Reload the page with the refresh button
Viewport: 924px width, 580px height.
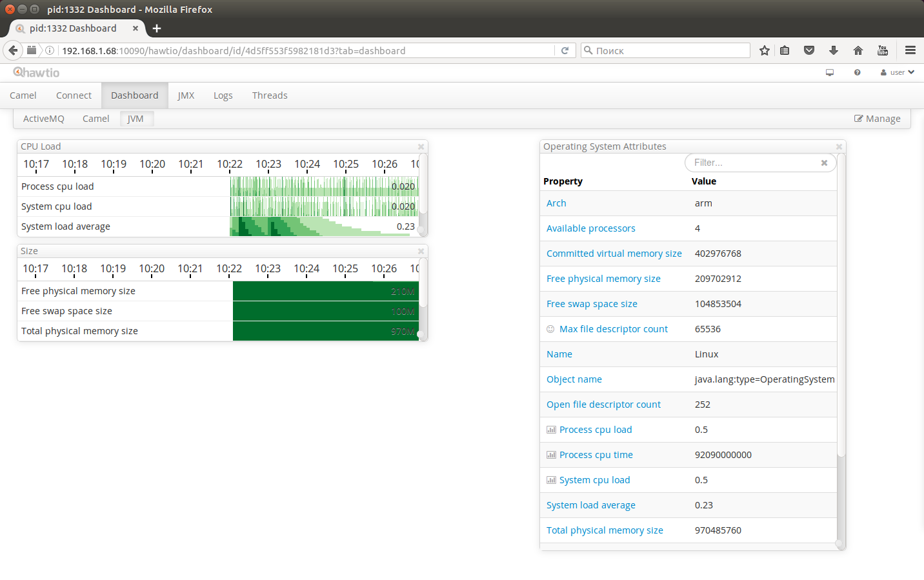click(x=565, y=50)
